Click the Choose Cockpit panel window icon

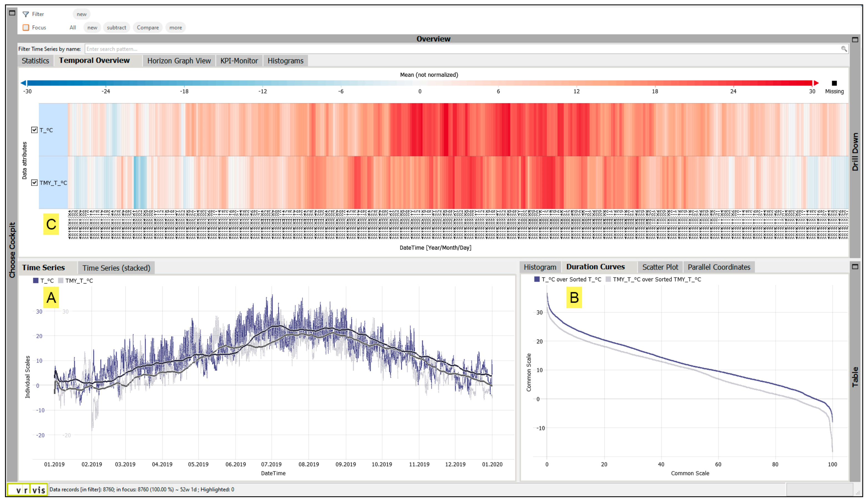click(x=12, y=13)
